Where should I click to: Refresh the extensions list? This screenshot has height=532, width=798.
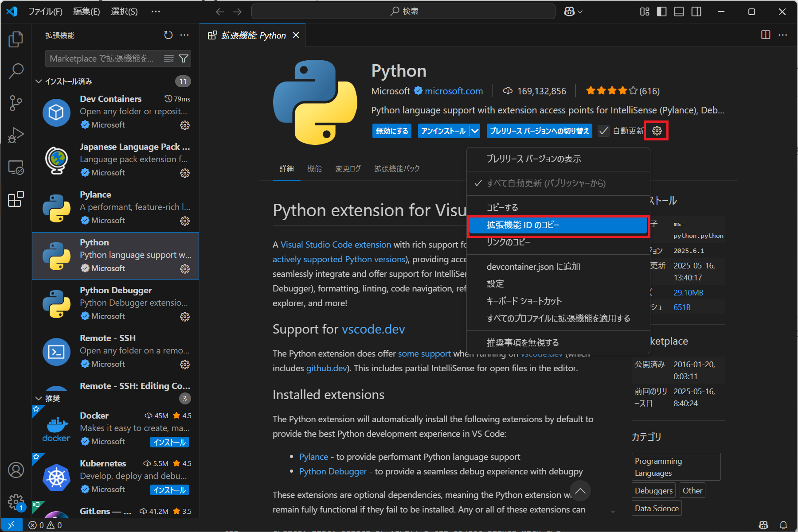tap(168, 35)
